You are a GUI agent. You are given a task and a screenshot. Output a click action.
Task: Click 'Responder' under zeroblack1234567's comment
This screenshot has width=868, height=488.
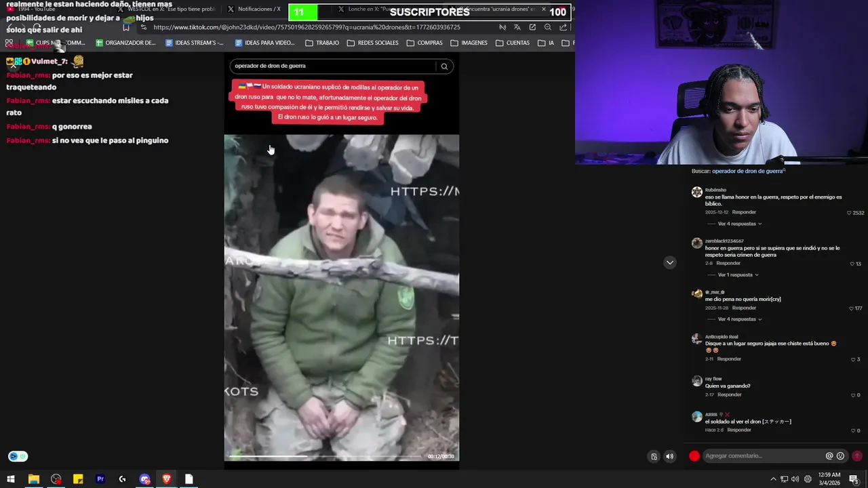coord(728,263)
